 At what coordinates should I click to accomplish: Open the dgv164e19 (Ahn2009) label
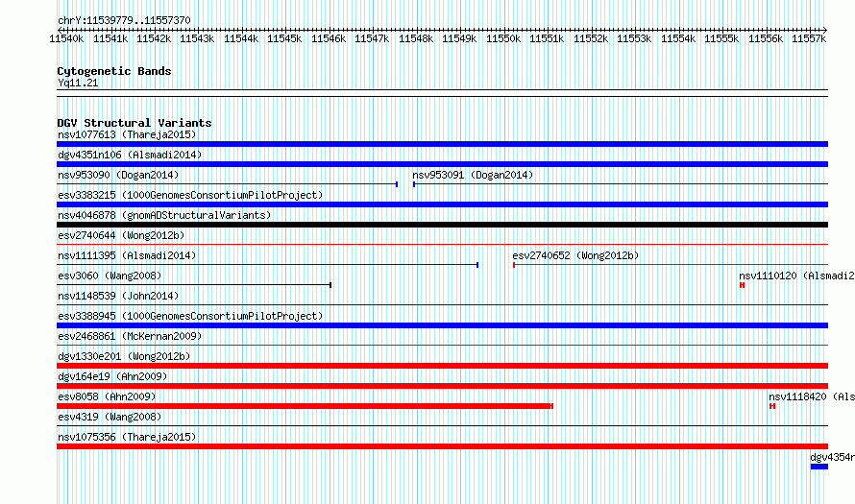tap(112, 376)
